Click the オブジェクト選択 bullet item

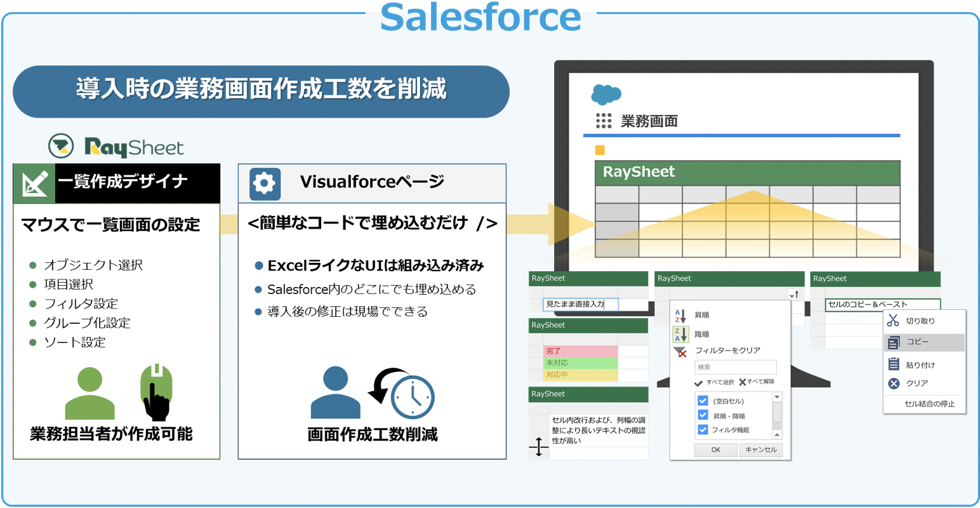(x=93, y=265)
